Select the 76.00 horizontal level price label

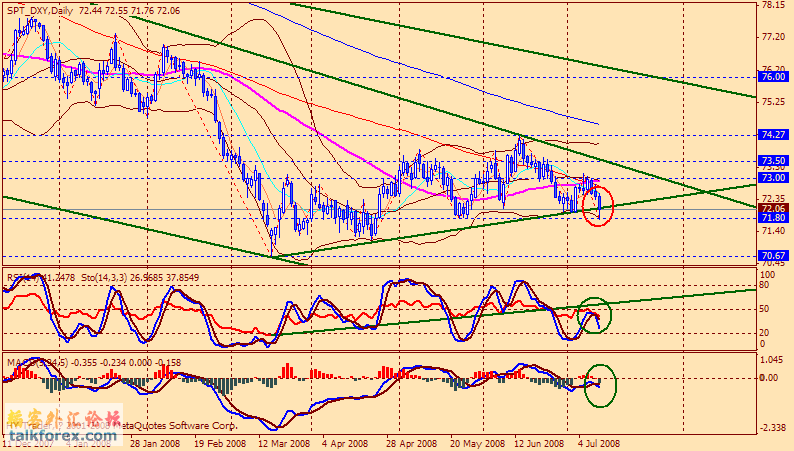[x=773, y=77]
